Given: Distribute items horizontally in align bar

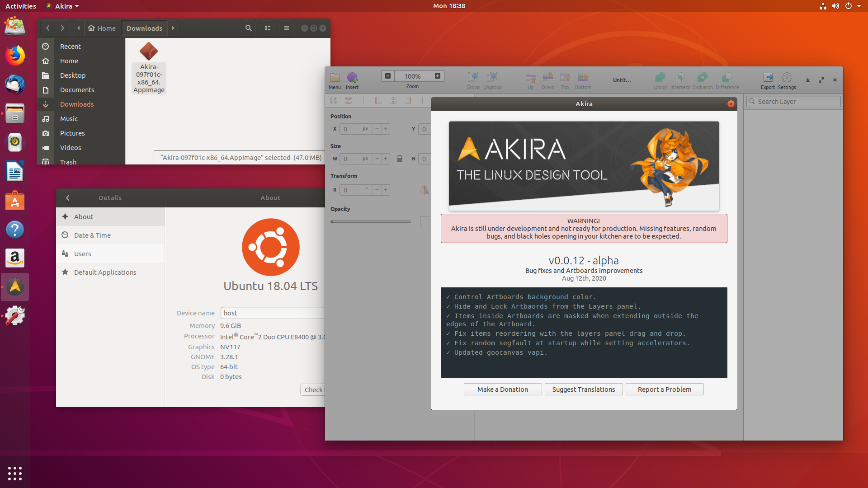Looking at the screenshot, I should (x=334, y=100).
